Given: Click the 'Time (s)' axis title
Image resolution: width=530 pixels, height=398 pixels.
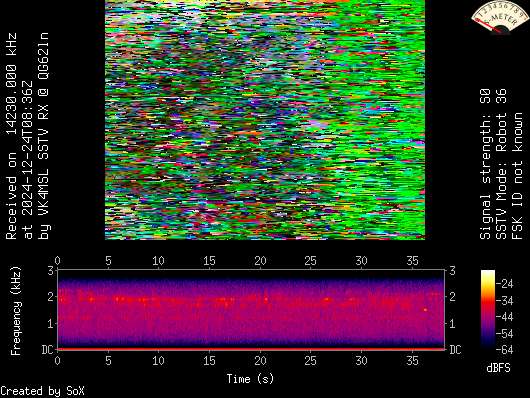Looking at the screenshot, I should click(250, 379).
